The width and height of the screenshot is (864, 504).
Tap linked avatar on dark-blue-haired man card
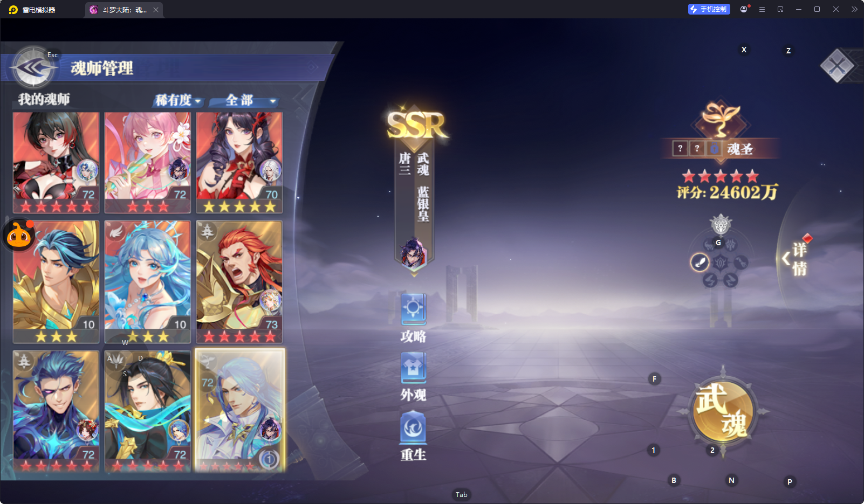click(x=87, y=430)
